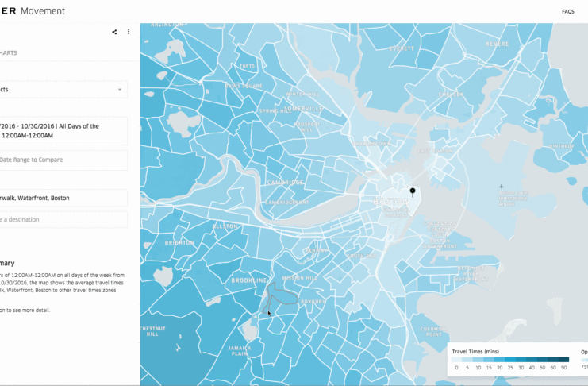
Task: Click the lightest 0-minute legend swatch
Action: pos(456,360)
